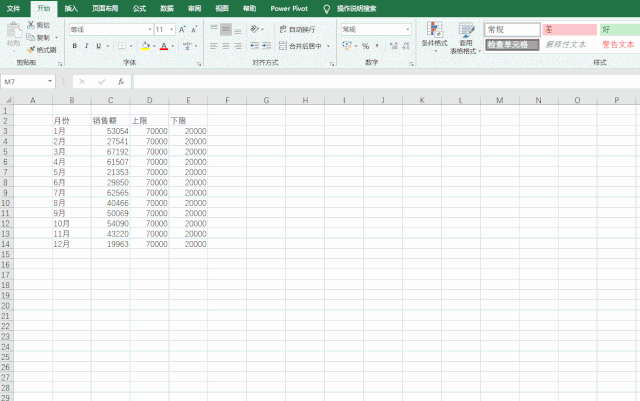Click the Cut (剪切) scissors icon
Image resolution: width=640 pixels, height=401 pixels.
[32, 25]
